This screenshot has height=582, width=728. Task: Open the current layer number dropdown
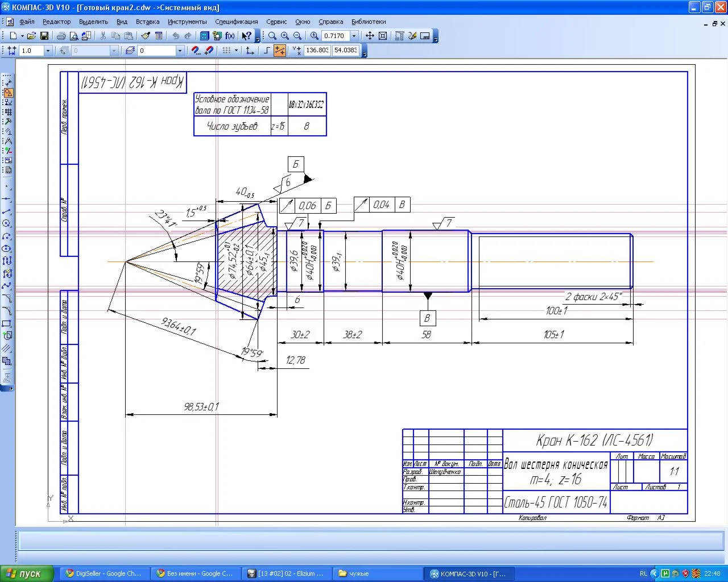pos(180,51)
